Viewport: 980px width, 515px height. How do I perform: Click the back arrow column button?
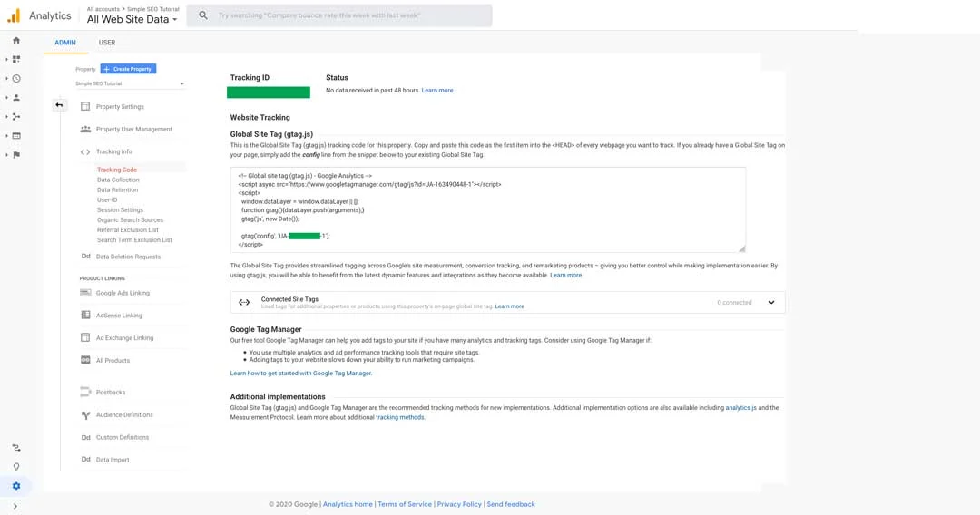(59, 105)
